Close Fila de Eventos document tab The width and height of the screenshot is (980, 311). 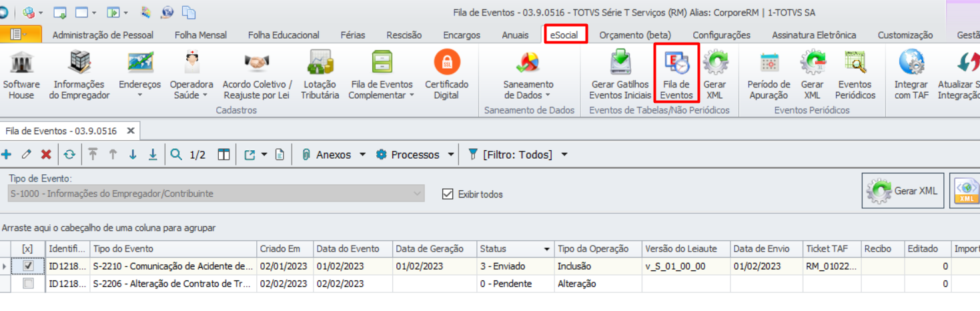[131, 131]
